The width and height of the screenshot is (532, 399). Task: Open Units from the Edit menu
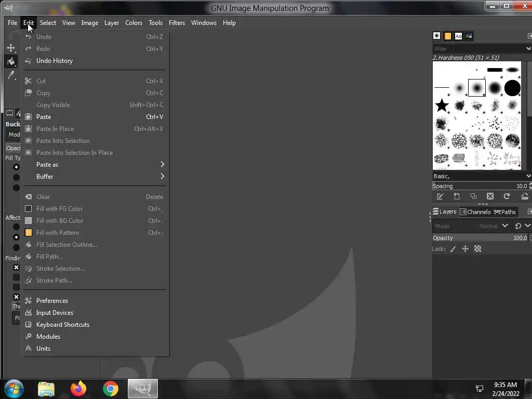95,349
